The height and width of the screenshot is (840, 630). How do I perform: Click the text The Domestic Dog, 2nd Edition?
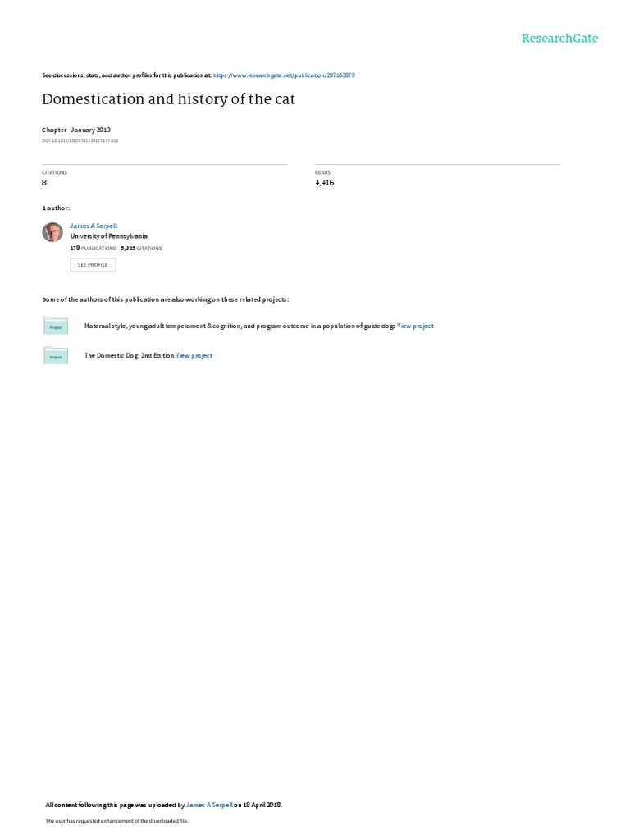tap(129, 356)
